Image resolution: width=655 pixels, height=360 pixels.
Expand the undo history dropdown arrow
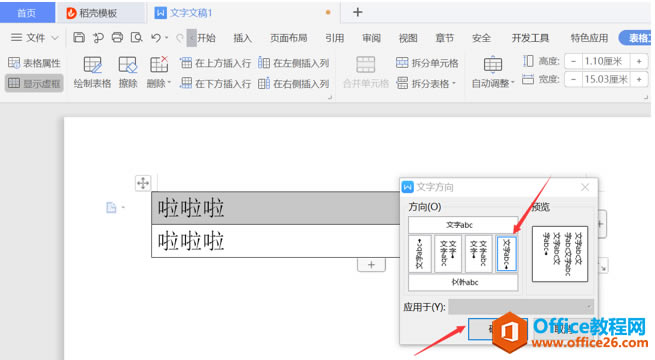[x=166, y=38]
